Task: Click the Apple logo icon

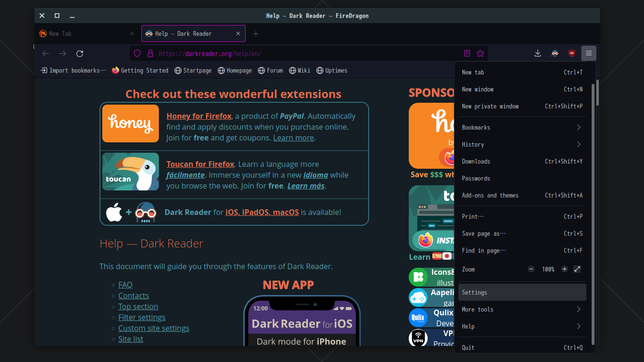Action: 114,212
